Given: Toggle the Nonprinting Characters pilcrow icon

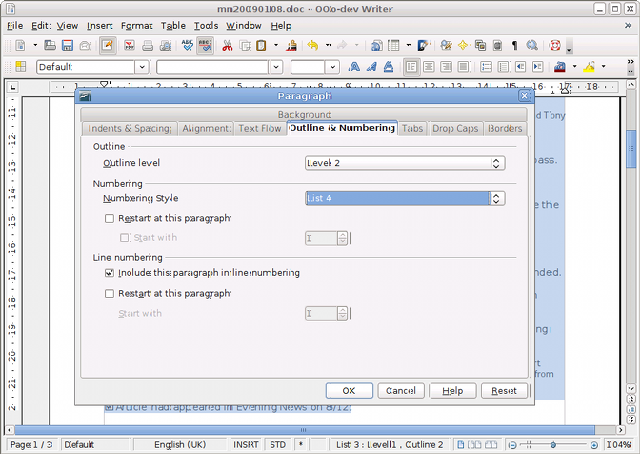Looking at the screenshot, I should [514, 46].
